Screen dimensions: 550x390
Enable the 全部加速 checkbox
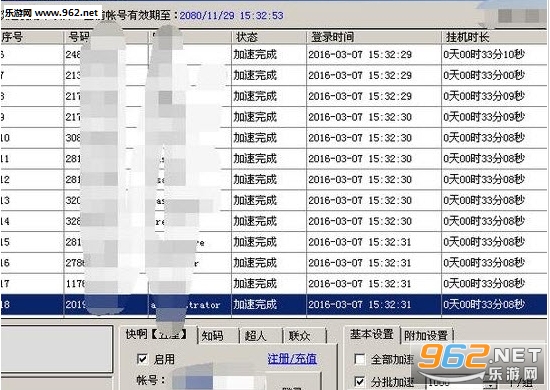pyautogui.click(x=360, y=359)
